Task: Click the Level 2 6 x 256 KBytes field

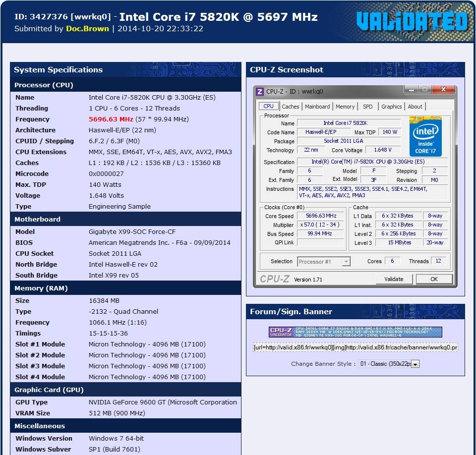Action: point(398,233)
